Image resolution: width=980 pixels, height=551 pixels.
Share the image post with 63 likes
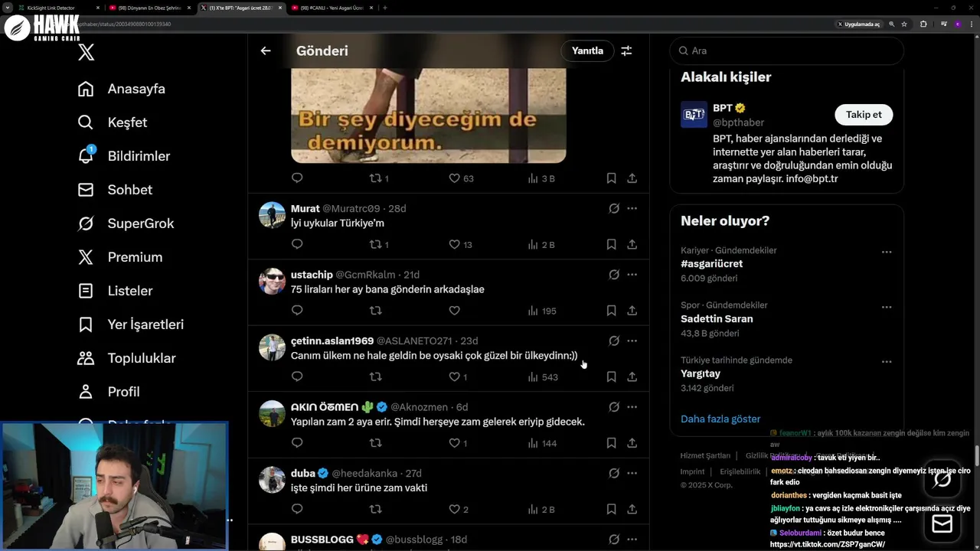(632, 178)
